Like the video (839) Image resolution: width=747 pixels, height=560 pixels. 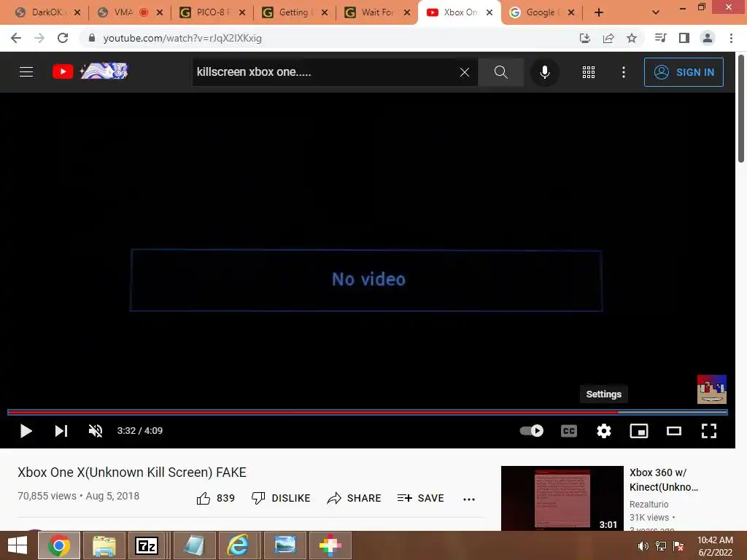click(x=215, y=498)
